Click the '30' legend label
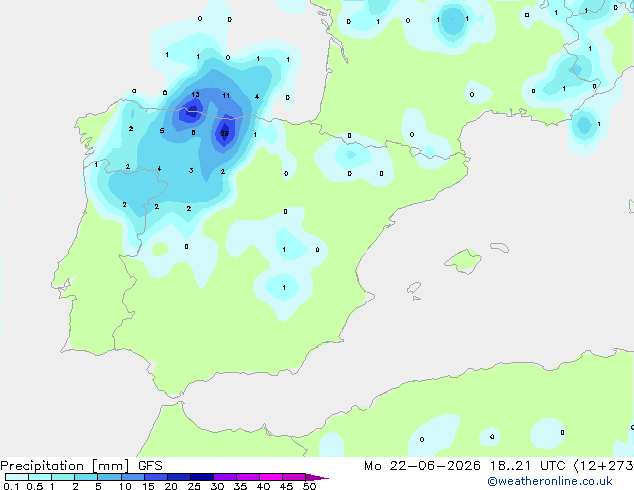 (x=217, y=486)
